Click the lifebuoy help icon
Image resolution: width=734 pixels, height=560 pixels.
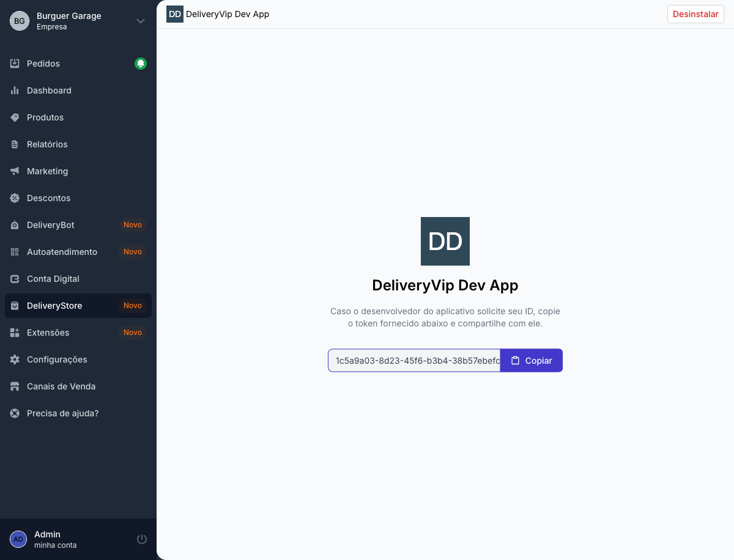coord(15,413)
